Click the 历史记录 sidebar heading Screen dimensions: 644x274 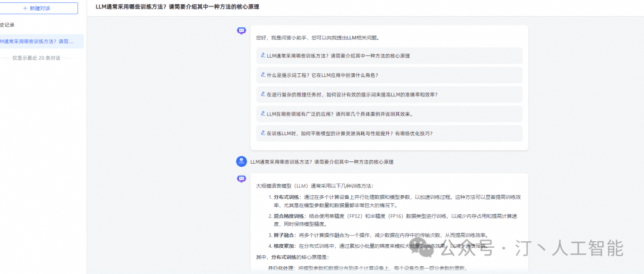pyautogui.click(x=7, y=25)
